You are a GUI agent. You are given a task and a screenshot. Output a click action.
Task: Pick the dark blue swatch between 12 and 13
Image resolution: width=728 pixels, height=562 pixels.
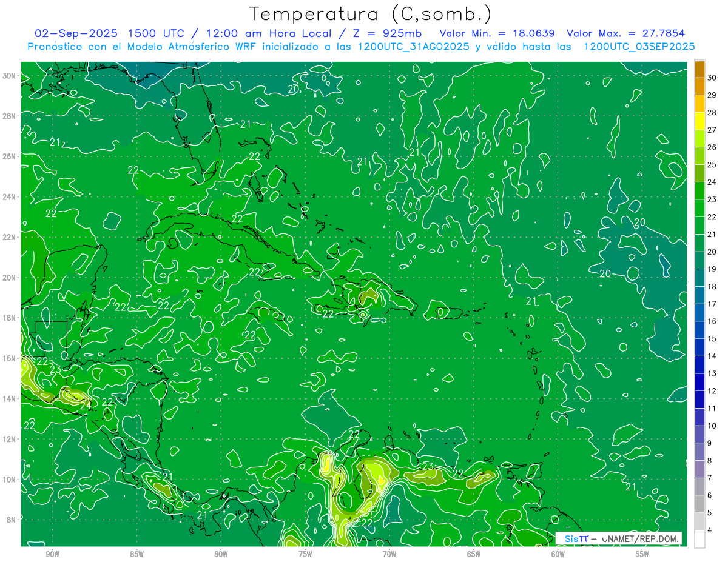click(x=699, y=382)
